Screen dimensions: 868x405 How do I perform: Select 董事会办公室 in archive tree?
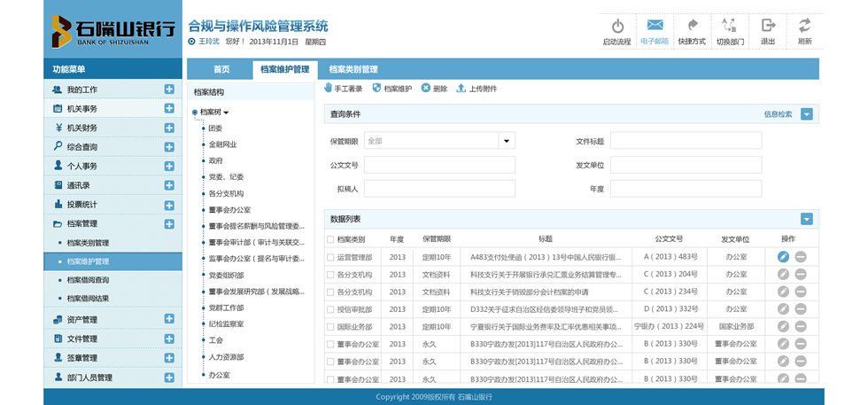(x=229, y=210)
